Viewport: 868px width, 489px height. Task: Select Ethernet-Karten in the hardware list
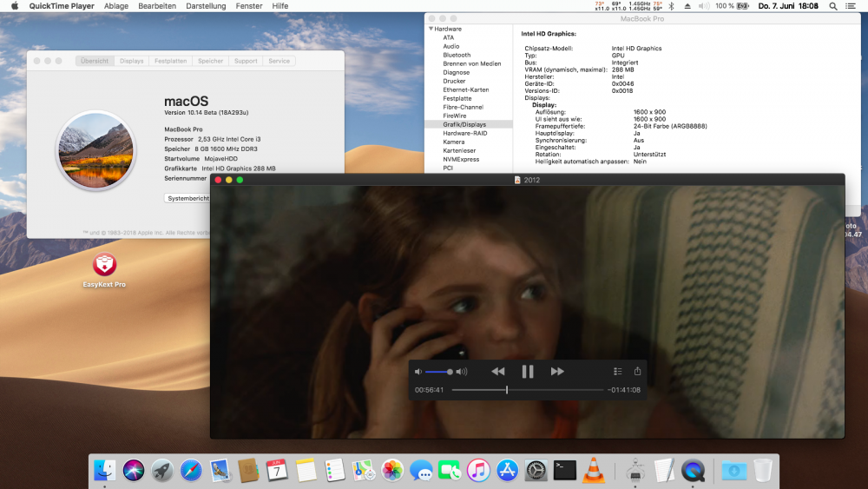coord(465,89)
